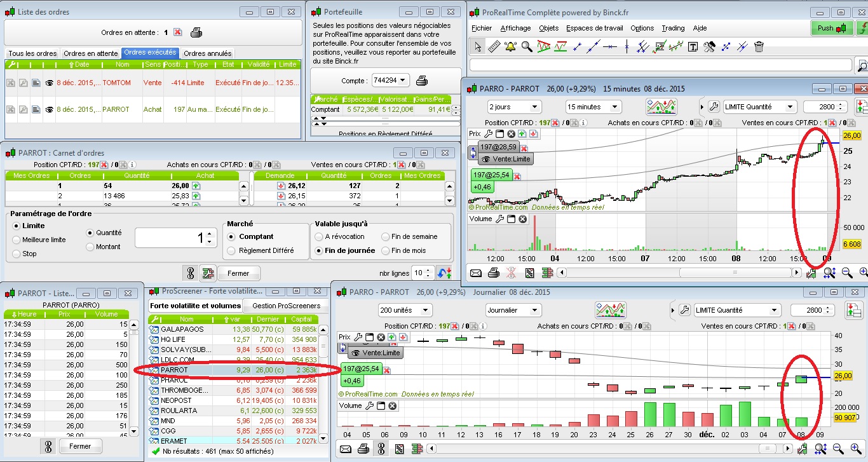Select the vertical line drawing tool

[x=627, y=46]
